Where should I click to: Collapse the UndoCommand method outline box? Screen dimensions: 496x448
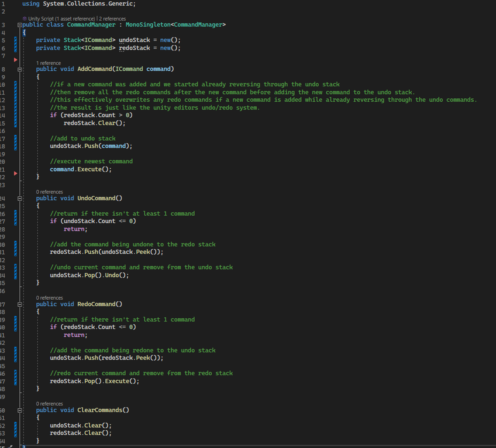(19, 198)
